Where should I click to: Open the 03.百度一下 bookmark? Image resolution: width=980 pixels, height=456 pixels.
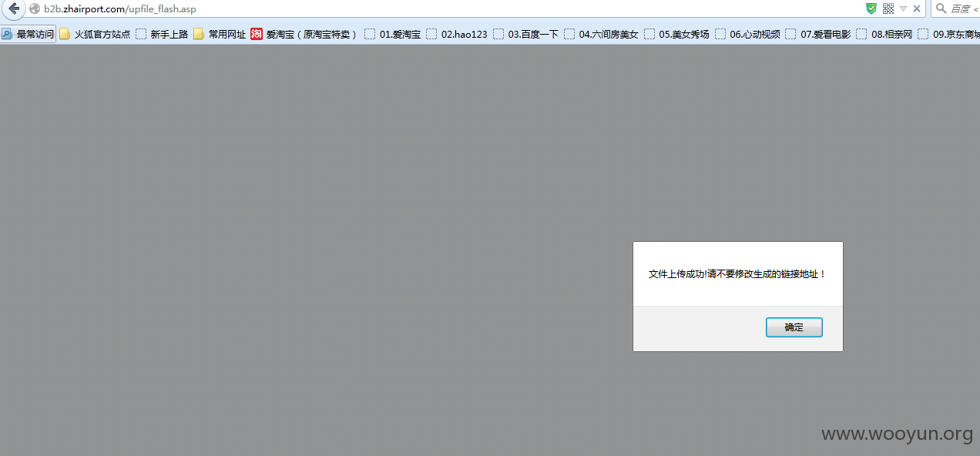(526, 34)
